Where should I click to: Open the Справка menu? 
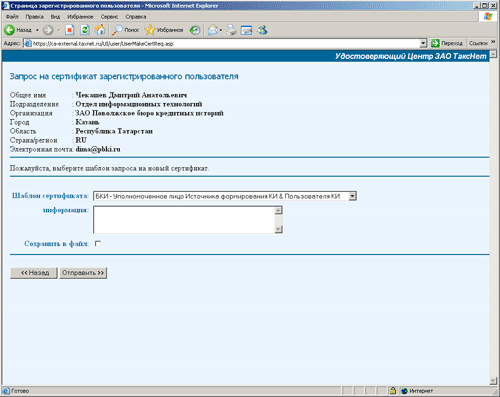coord(136,17)
